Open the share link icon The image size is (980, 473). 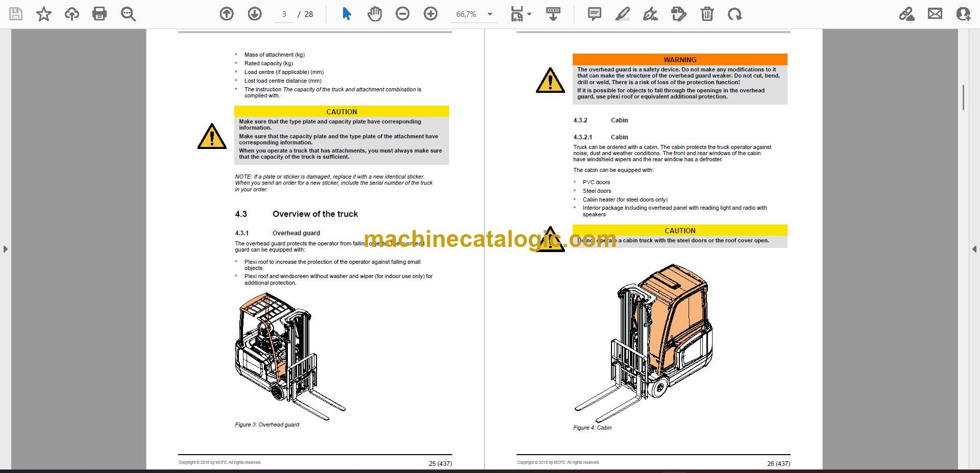[907, 14]
